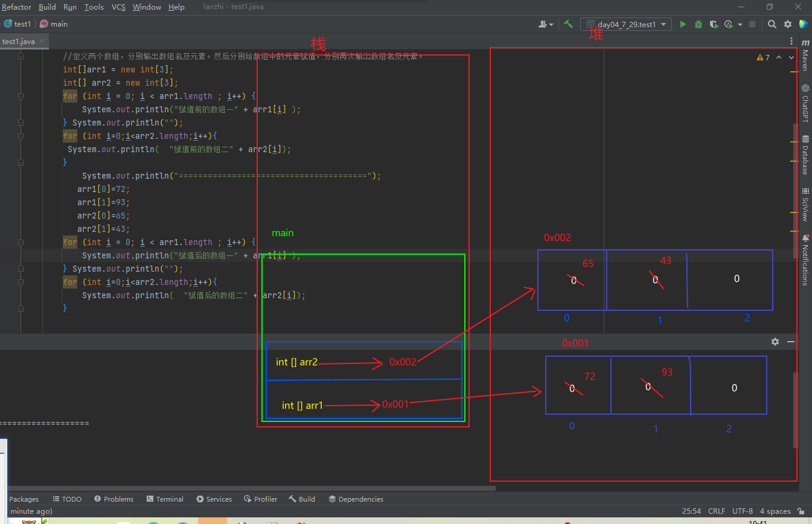Screen dimensions: 812x524
Task: Change the CRLF line separator
Action: (717, 511)
